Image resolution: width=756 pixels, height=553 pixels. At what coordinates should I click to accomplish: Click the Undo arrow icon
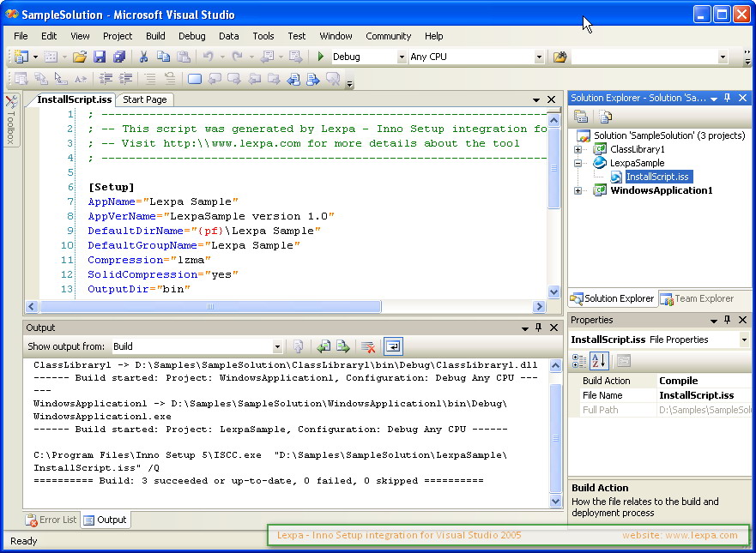(208, 57)
